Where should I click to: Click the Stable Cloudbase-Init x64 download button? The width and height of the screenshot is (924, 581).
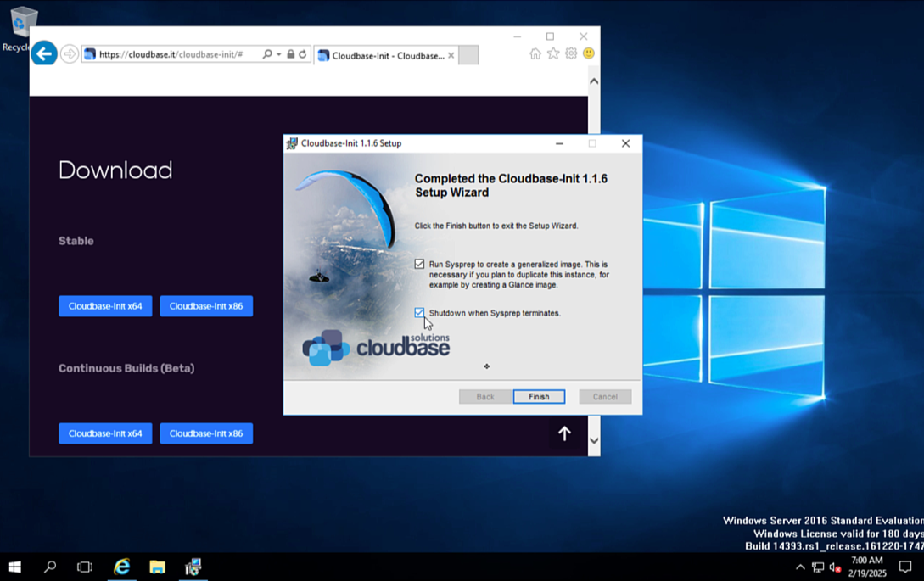[x=105, y=306]
